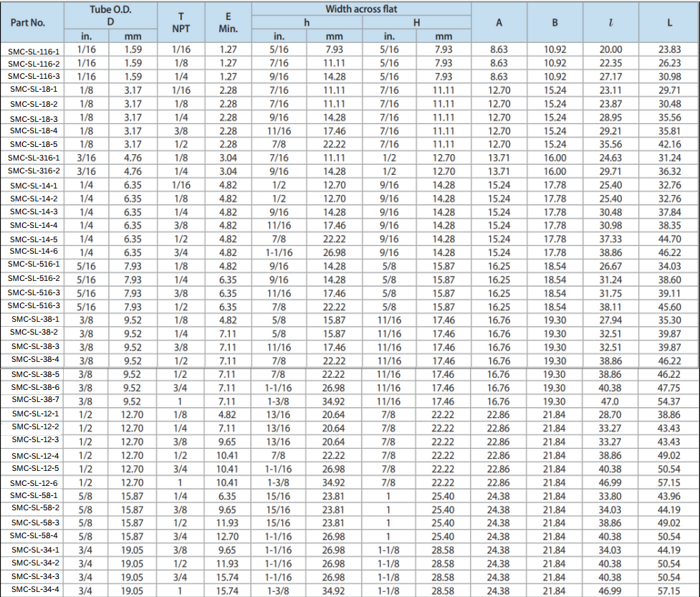Select part number SMC-SL-38-7

[x=34, y=400]
